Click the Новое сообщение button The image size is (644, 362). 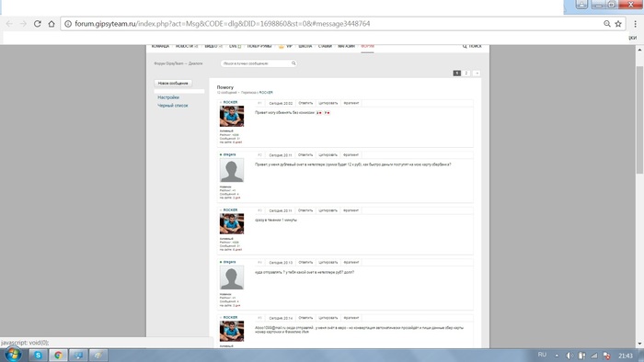point(173,84)
